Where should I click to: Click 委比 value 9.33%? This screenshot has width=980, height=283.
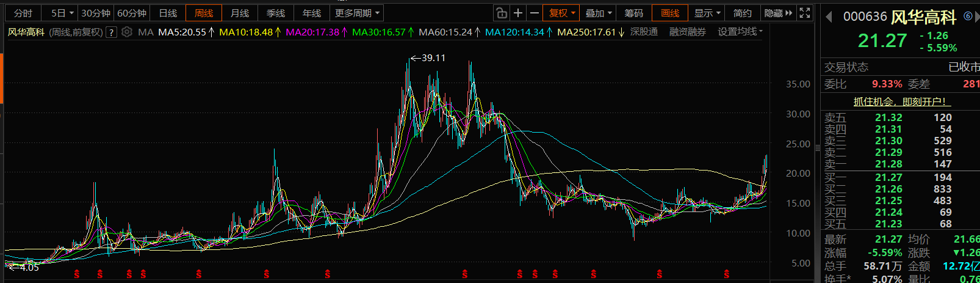(887, 84)
